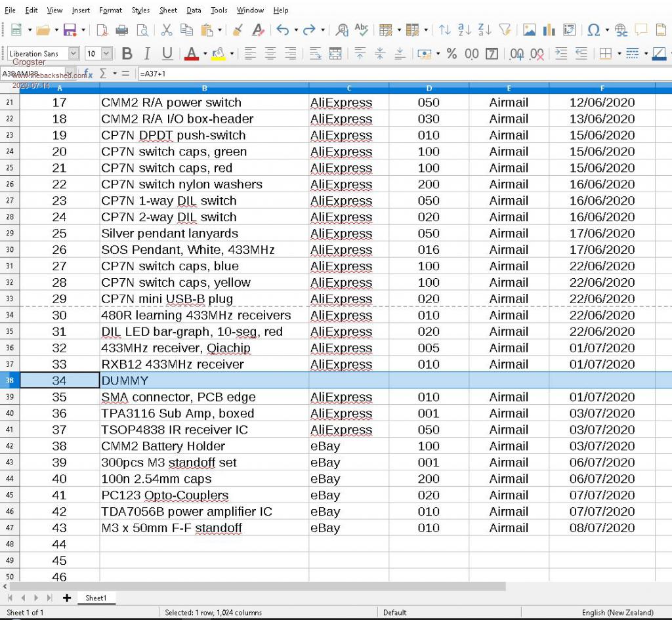This screenshot has height=620, width=672.
Task: Toggle Print Preview icon
Action: click(142, 30)
